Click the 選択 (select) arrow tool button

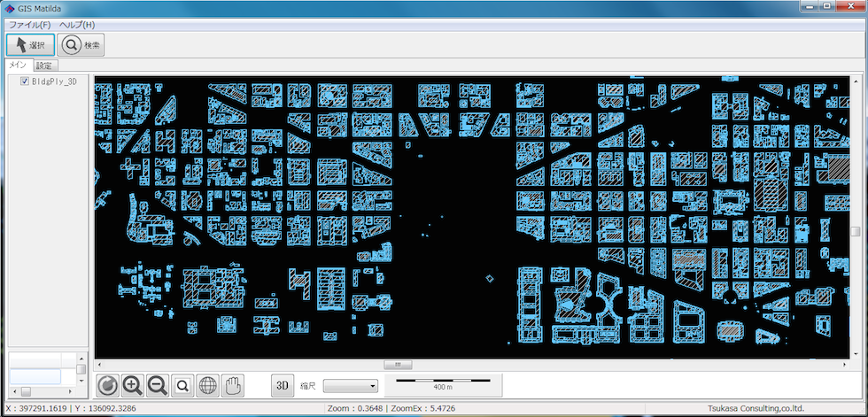click(30, 45)
